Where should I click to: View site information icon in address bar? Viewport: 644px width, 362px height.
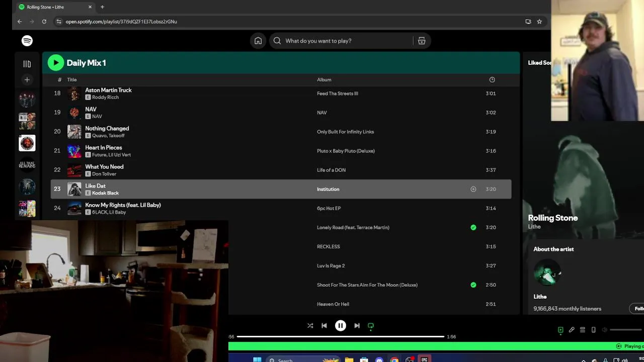(x=59, y=22)
